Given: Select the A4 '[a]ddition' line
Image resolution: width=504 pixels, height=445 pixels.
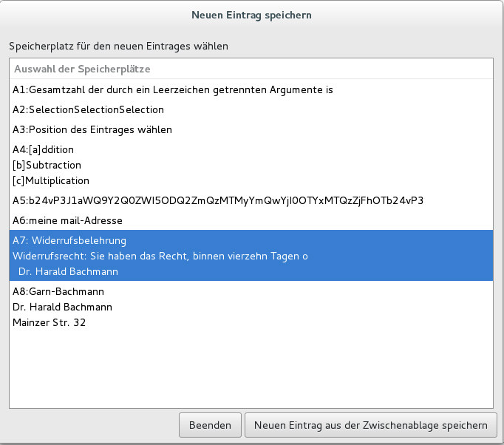Looking at the screenshot, I should 44,149.
